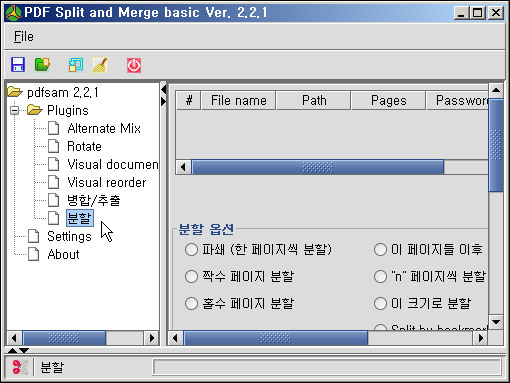Click the application logo in title bar
The width and height of the screenshot is (510, 383).
(14, 13)
